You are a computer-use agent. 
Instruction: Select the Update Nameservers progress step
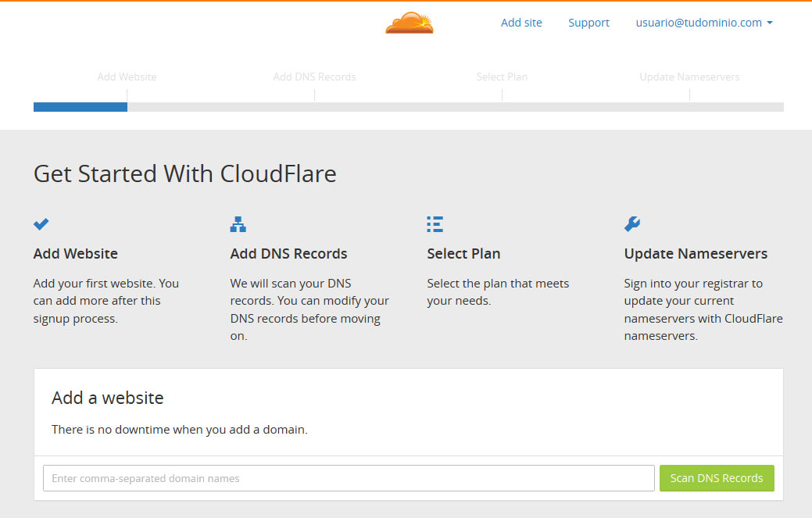tap(689, 77)
